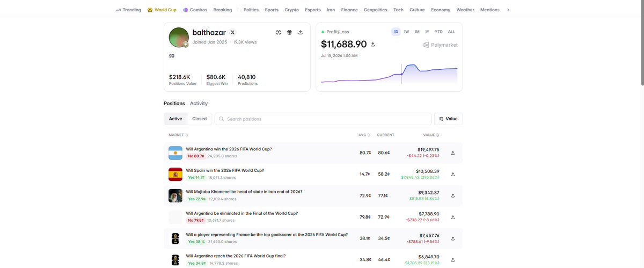
Task: Open Argentina eliminated in Final market
Action: (242, 213)
